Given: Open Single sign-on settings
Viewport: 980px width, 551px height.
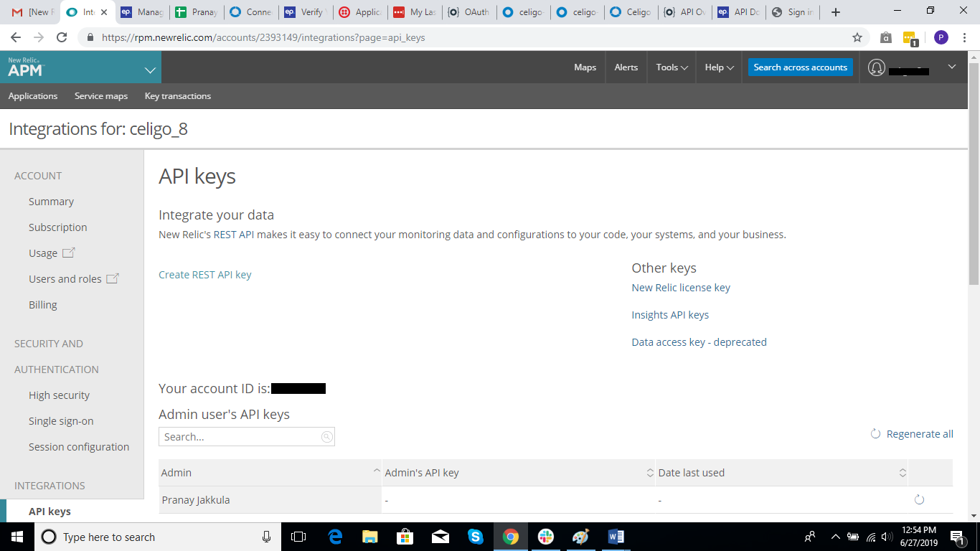Looking at the screenshot, I should point(61,421).
